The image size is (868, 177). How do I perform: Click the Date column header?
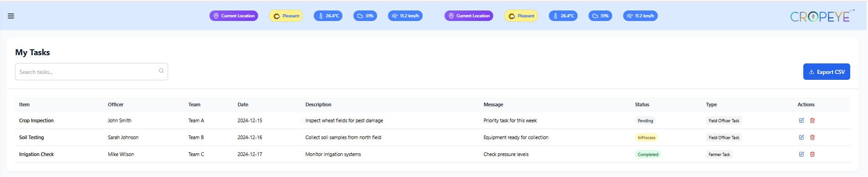243,104
